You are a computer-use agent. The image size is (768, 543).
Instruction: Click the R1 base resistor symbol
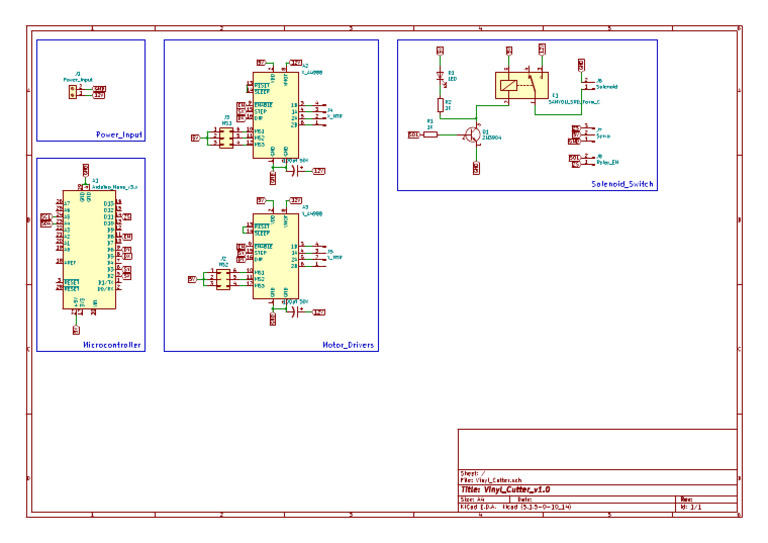pyautogui.click(x=430, y=135)
